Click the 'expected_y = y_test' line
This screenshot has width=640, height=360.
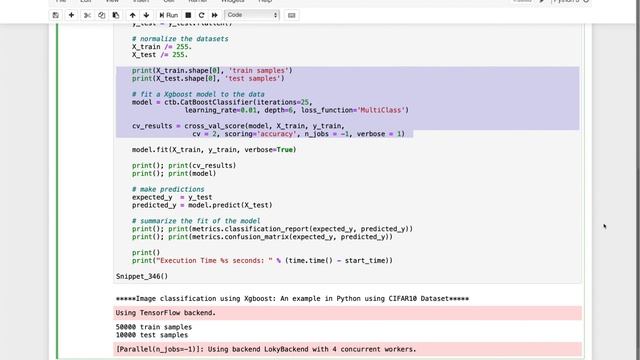pos(172,197)
